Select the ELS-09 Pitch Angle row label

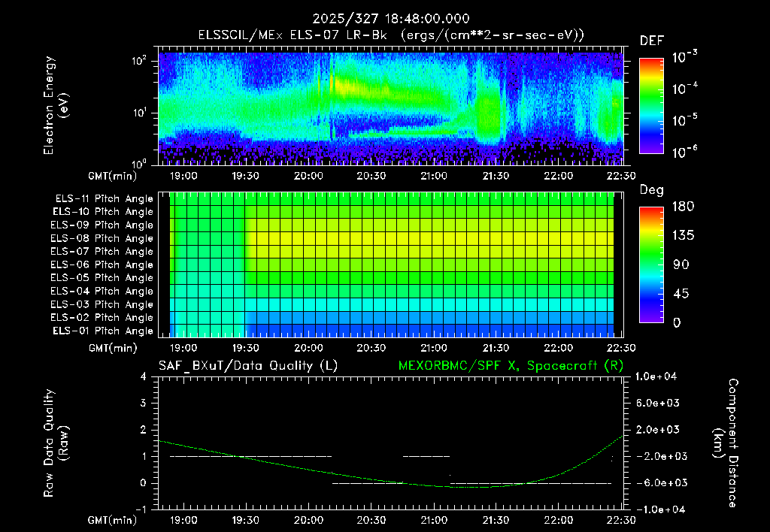coord(102,225)
